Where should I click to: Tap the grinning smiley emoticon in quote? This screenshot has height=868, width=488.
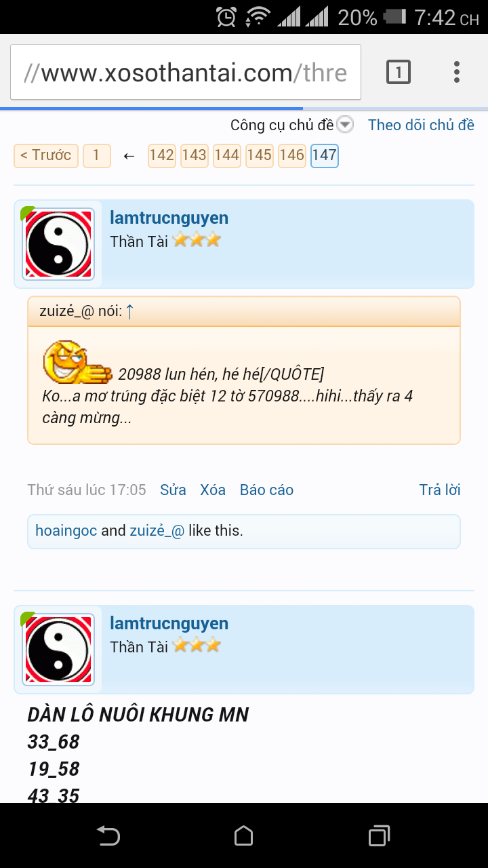[x=77, y=363]
